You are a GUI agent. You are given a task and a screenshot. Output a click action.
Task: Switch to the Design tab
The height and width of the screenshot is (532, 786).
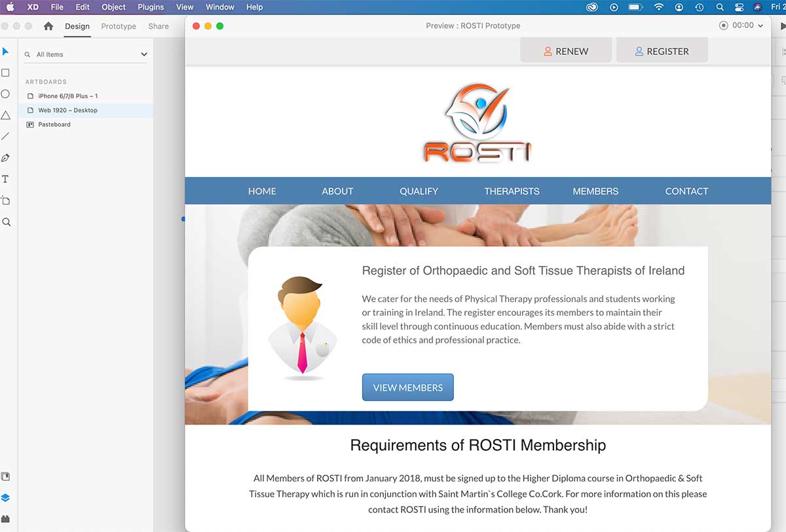point(77,26)
